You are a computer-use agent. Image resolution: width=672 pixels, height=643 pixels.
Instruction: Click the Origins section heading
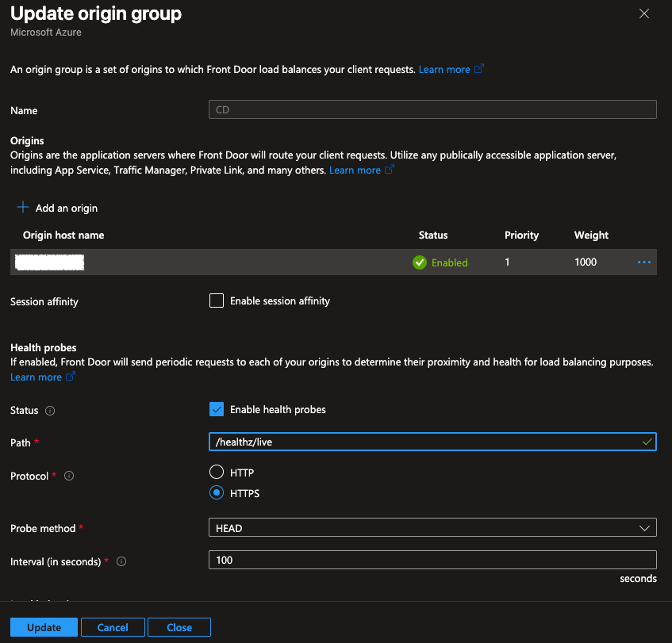(27, 141)
